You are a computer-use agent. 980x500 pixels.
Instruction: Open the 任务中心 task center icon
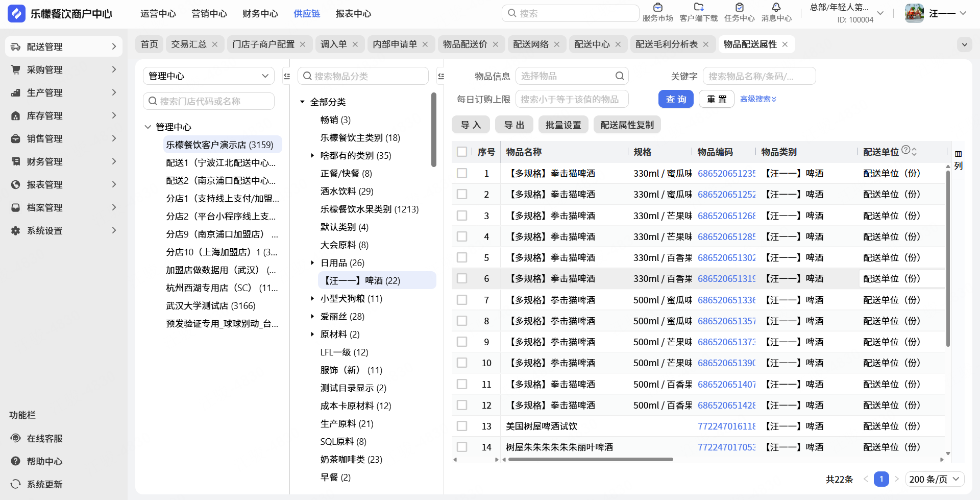point(739,8)
